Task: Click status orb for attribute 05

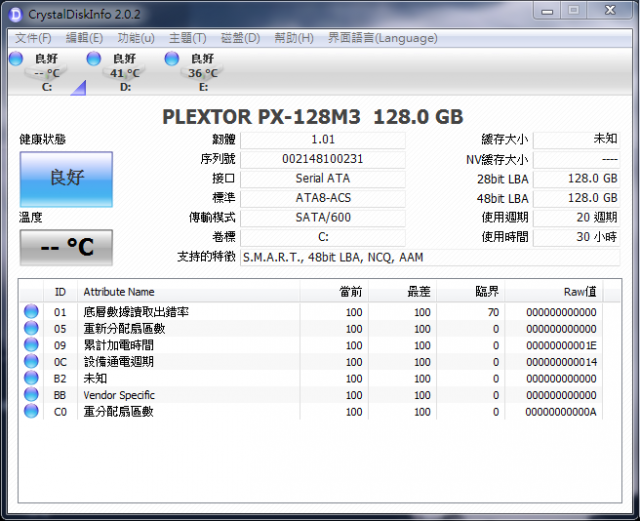Action: tap(31, 328)
